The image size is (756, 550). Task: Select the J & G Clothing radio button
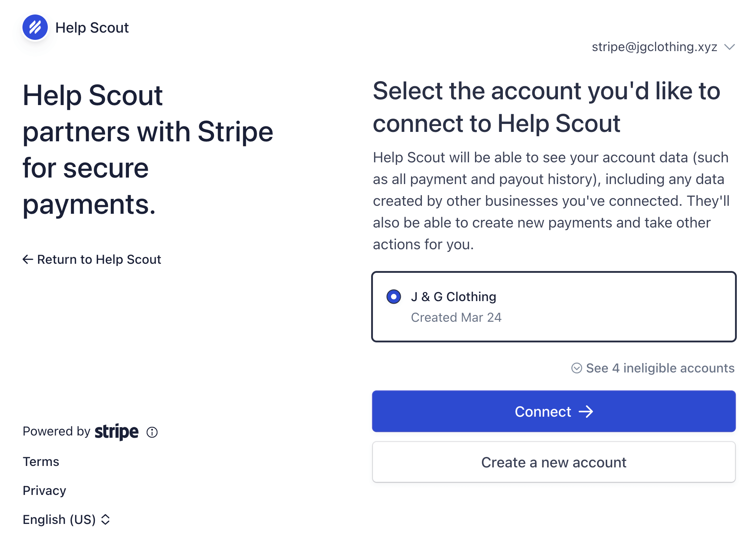tap(394, 296)
